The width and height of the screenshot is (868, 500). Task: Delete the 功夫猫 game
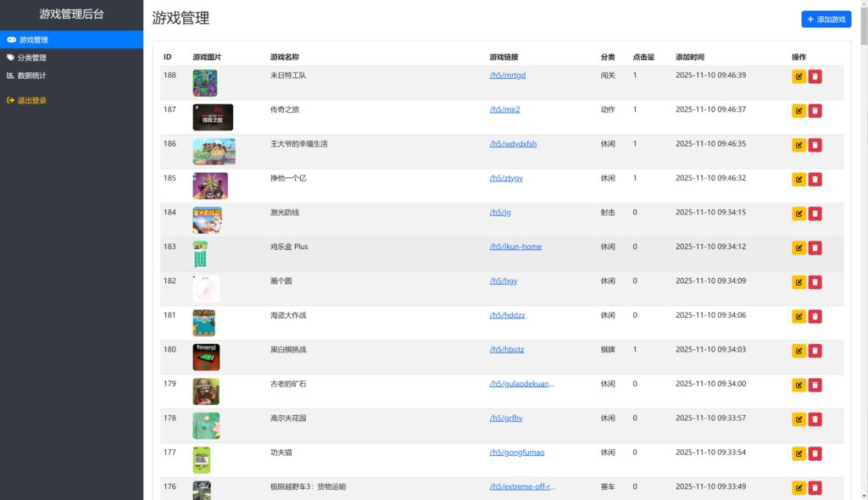click(815, 453)
